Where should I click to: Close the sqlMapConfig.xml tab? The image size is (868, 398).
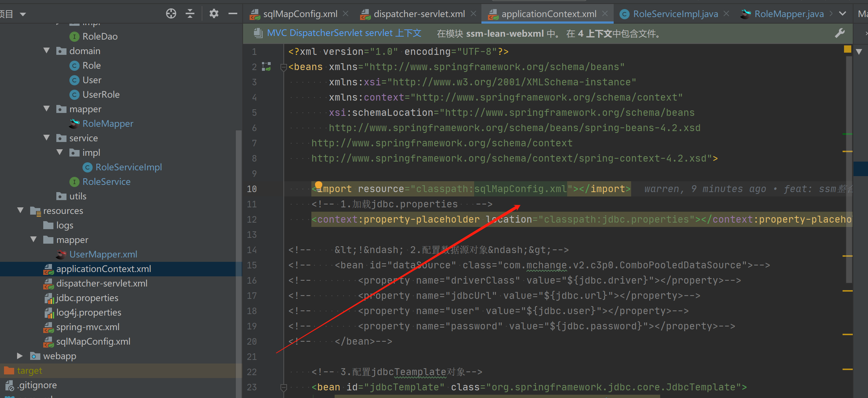[346, 14]
